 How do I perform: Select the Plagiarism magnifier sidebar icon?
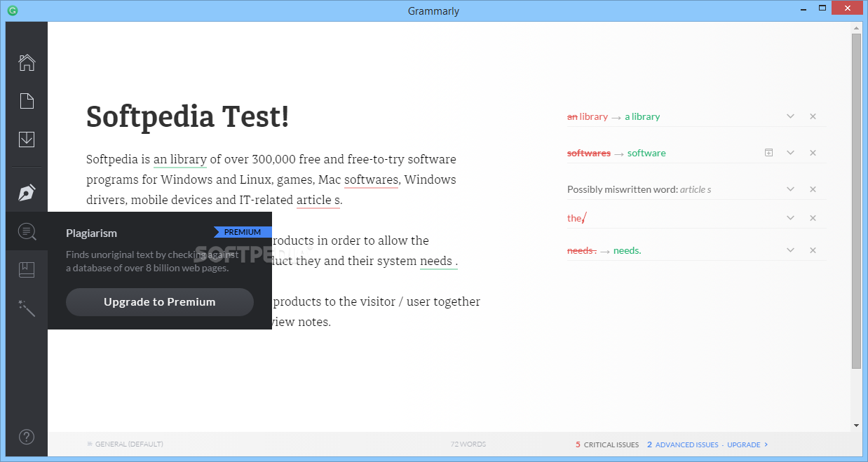(x=27, y=231)
